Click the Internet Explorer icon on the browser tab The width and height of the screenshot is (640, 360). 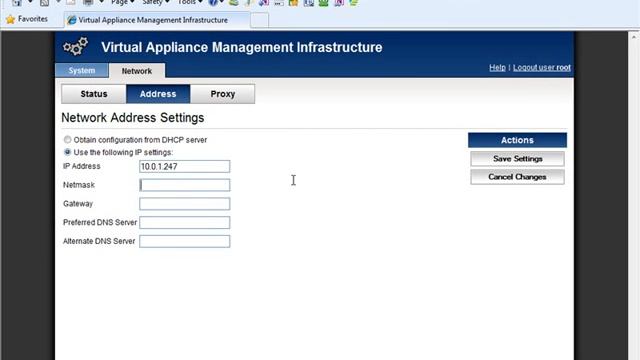click(x=71, y=20)
